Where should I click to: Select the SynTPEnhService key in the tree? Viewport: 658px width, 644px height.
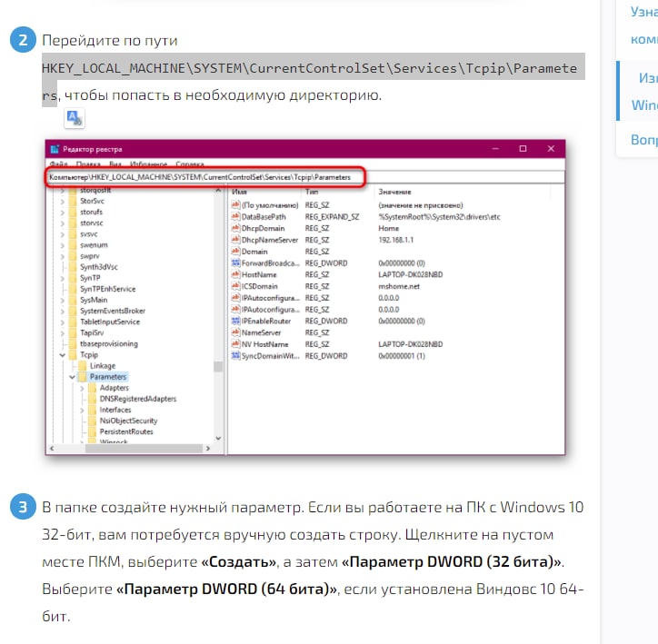[108, 289]
